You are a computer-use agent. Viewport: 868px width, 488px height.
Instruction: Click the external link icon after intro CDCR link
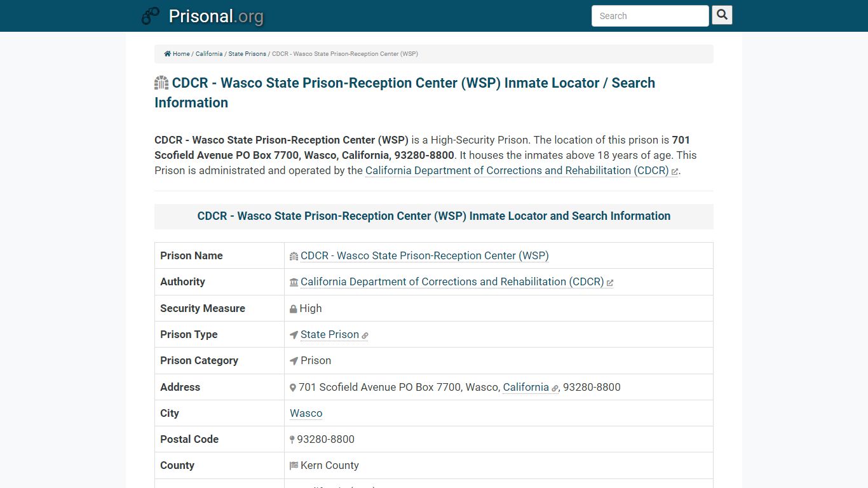click(x=674, y=172)
